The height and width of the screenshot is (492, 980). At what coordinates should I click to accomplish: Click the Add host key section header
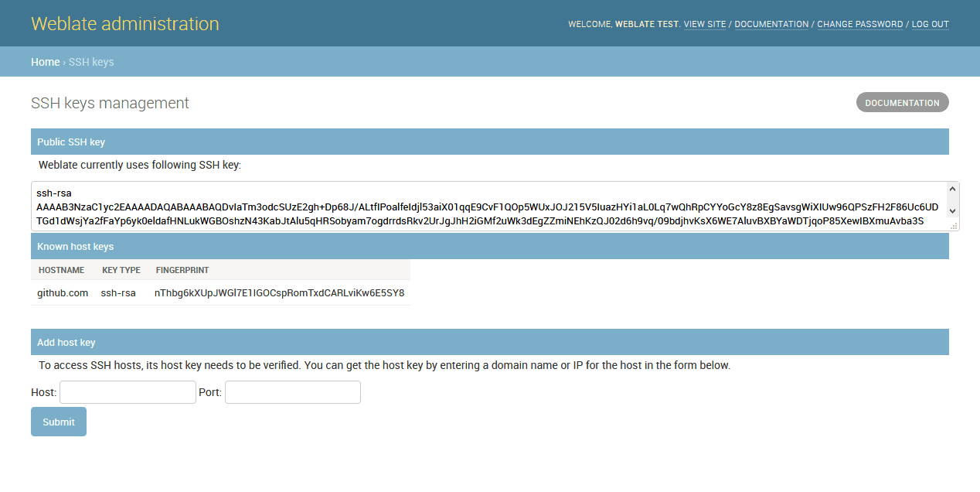pos(490,342)
